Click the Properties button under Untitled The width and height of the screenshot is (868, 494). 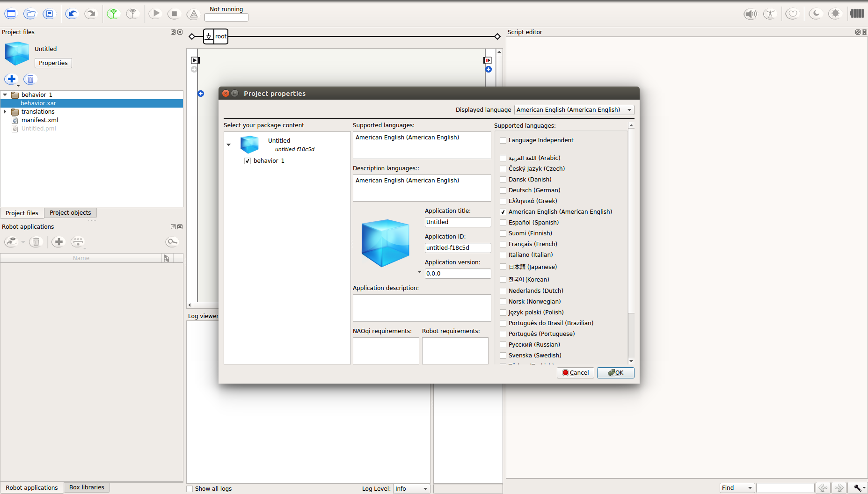(x=53, y=63)
